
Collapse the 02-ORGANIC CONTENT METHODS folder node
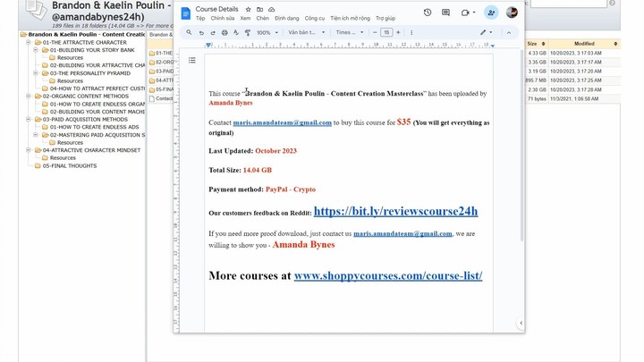29,96
